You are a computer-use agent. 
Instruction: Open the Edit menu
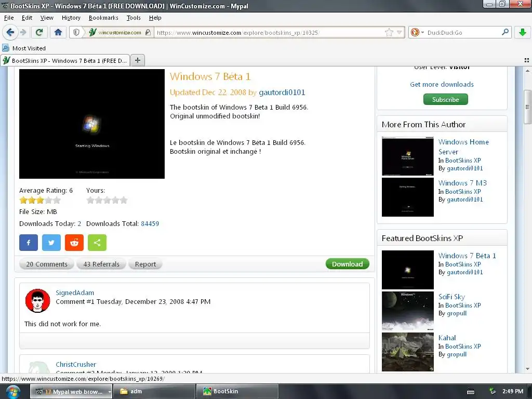coord(27,18)
